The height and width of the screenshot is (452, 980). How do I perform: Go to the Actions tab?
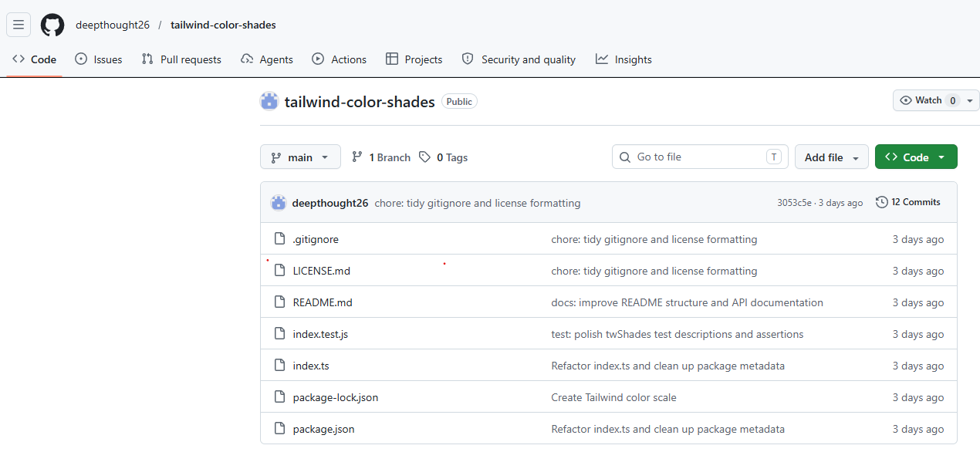pos(339,59)
